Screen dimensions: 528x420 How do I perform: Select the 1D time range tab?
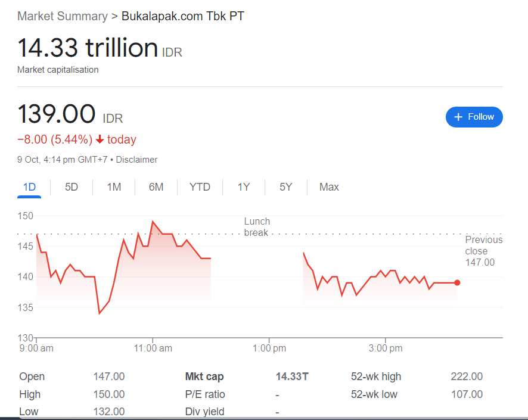[x=29, y=187]
